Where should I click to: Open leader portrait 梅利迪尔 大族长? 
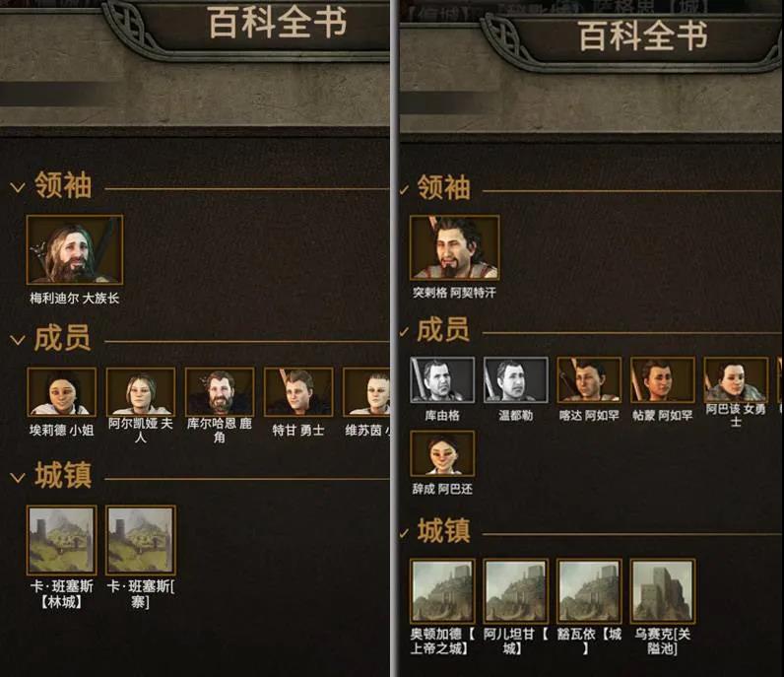pos(75,249)
